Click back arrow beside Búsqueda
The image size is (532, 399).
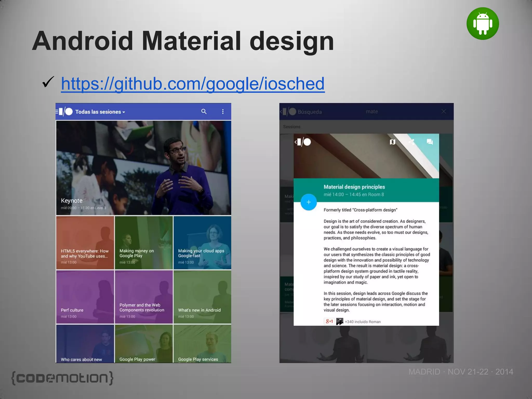(x=281, y=112)
